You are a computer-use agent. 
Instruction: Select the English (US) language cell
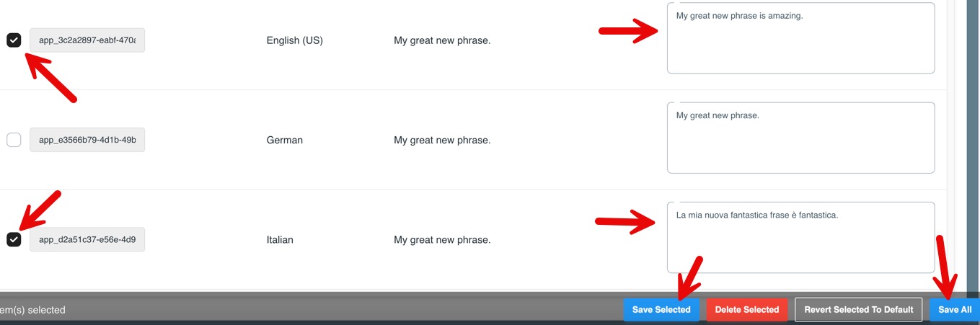(295, 40)
